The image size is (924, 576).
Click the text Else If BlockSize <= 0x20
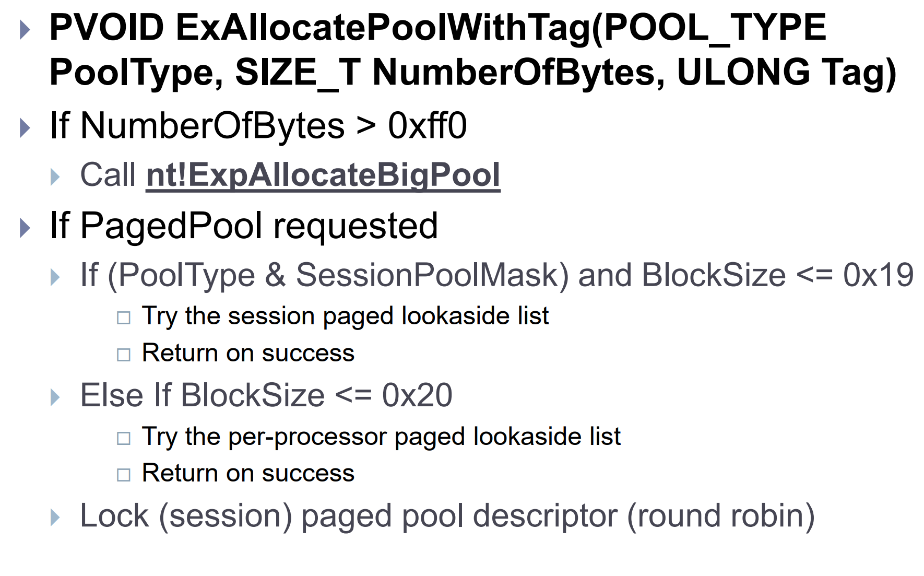[x=266, y=395]
